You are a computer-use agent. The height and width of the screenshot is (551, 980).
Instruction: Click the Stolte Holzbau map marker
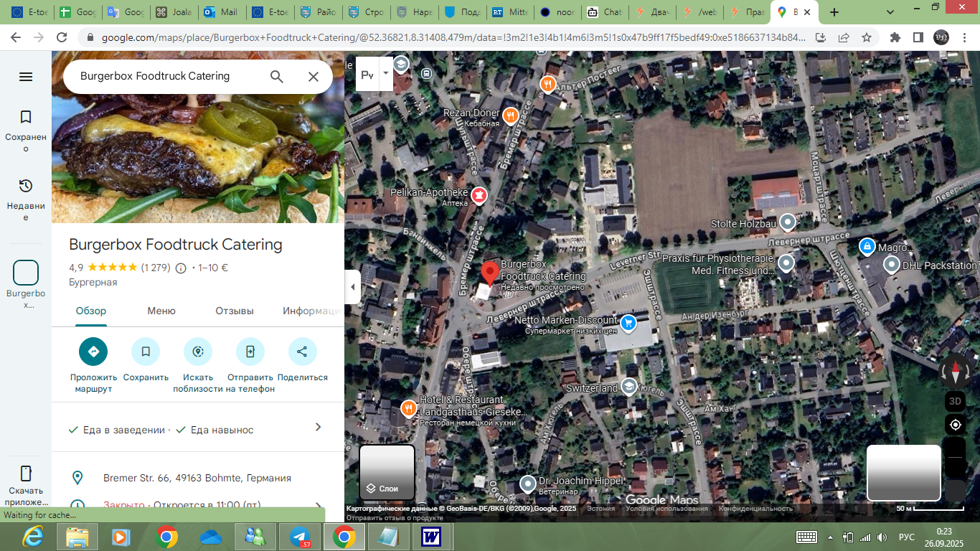[788, 223]
